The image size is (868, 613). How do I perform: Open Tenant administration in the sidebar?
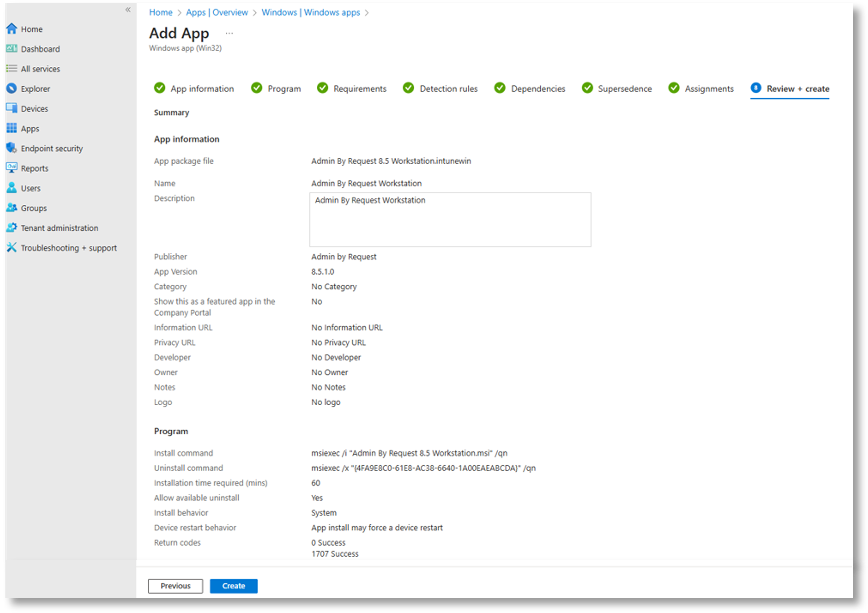point(59,228)
